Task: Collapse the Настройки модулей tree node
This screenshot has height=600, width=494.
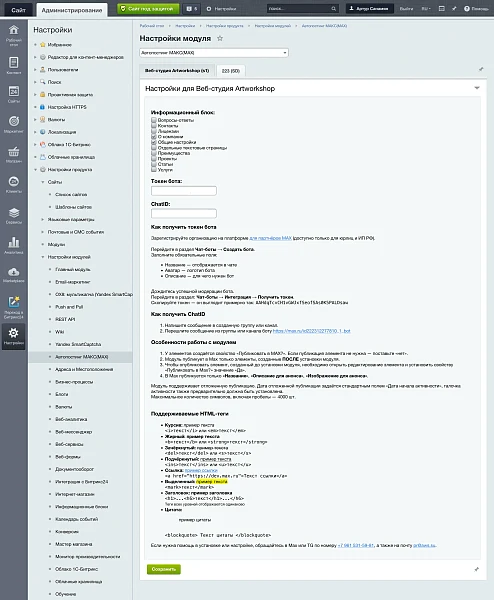Action: coord(42,257)
